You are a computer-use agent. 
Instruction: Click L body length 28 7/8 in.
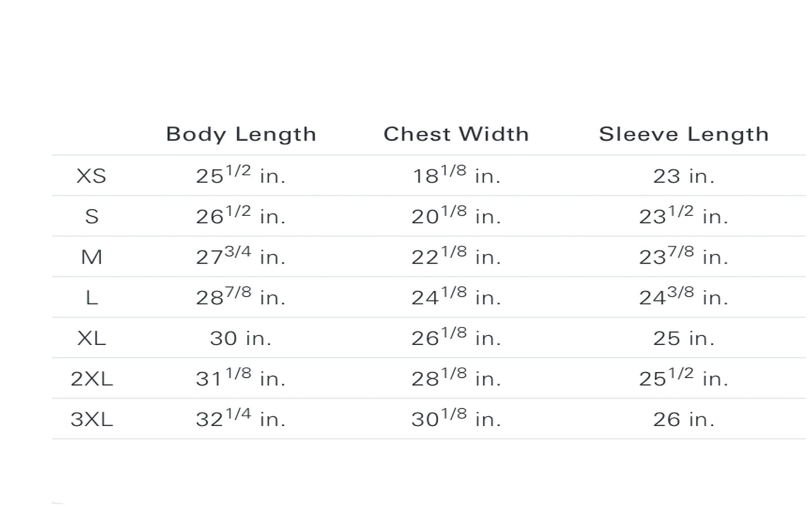click(241, 296)
